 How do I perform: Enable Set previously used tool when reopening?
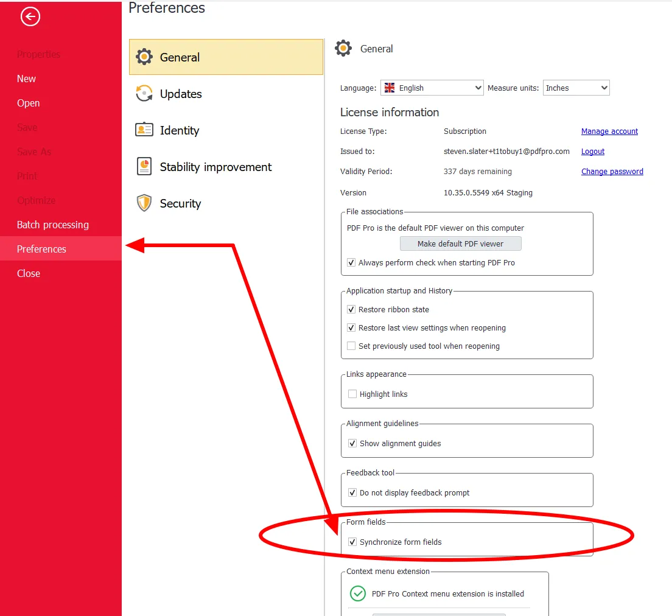(x=351, y=346)
